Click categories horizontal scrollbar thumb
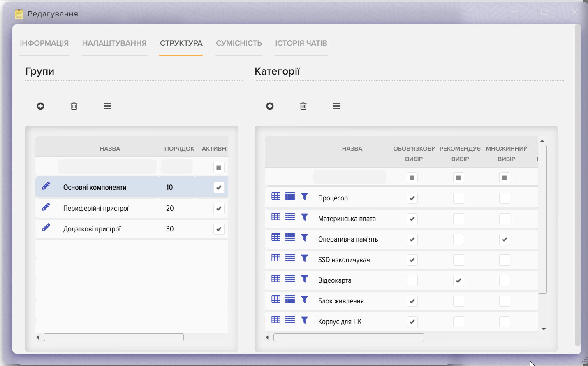 click(349, 338)
